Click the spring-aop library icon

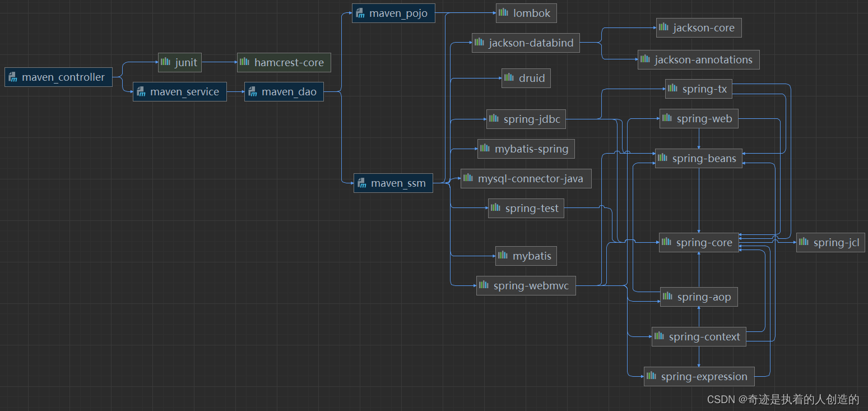(667, 296)
